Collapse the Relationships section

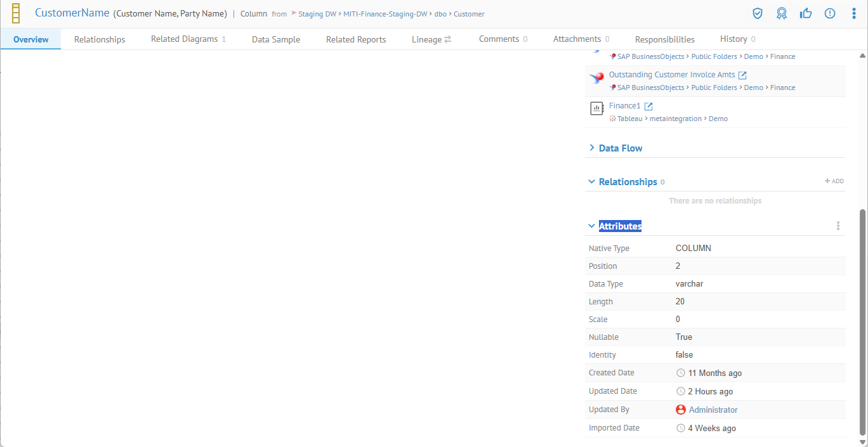592,181
